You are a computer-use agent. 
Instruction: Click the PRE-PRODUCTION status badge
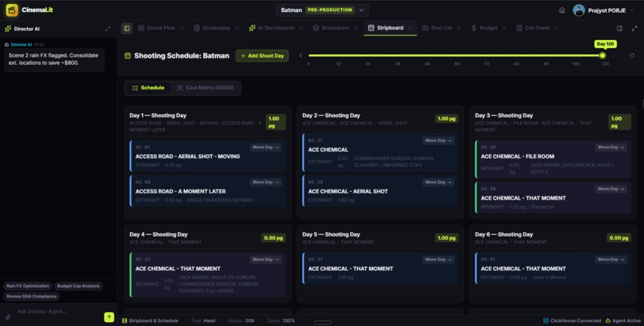click(x=330, y=10)
